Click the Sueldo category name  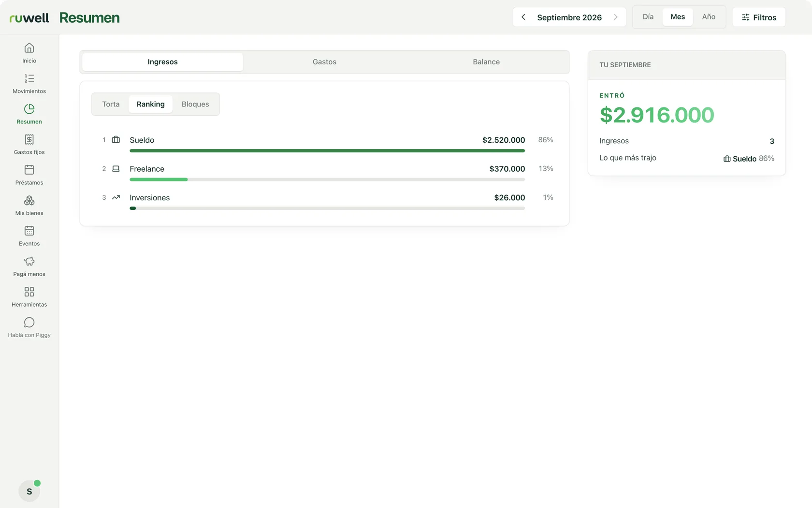point(142,140)
